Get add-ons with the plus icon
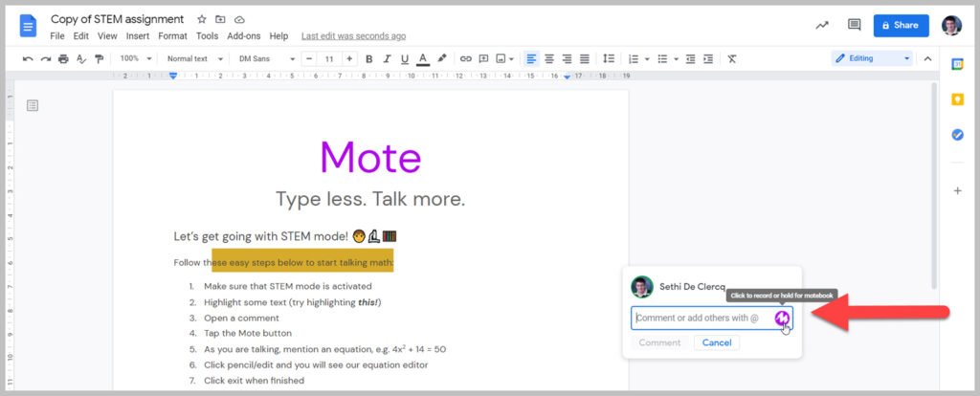This screenshot has width=980, height=396. pyautogui.click(x=957, y=191)
